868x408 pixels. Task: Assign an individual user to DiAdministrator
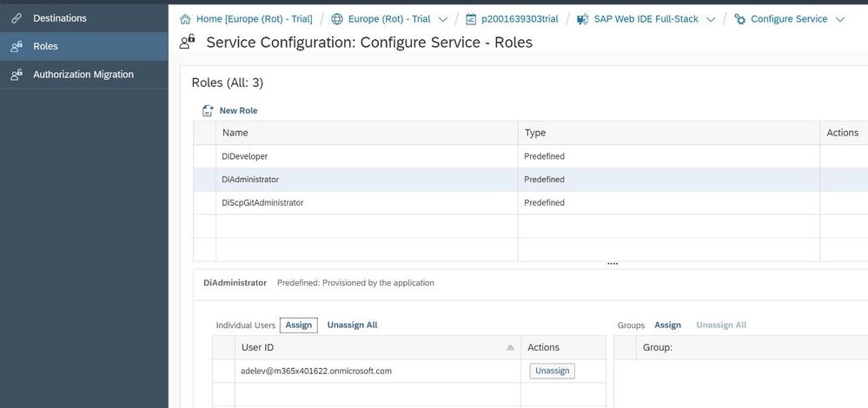click(298, 326)
